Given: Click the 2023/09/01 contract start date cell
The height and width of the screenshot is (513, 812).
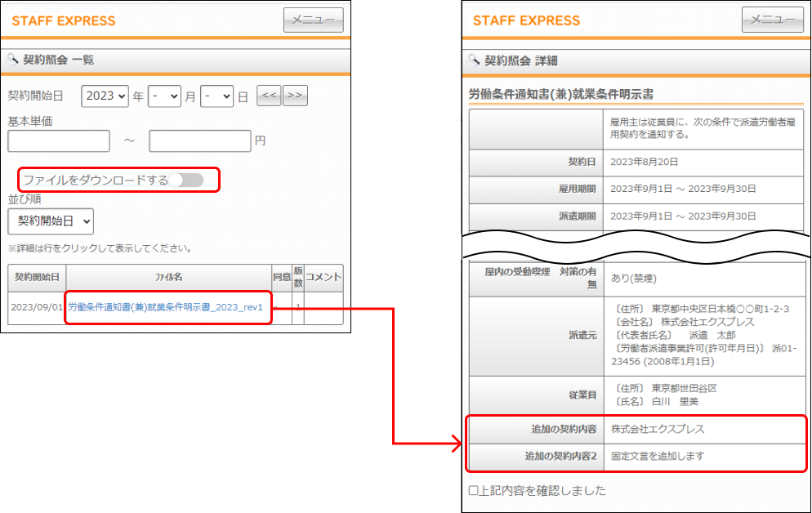Looking at the screenshot, I should tap(37, 307).
